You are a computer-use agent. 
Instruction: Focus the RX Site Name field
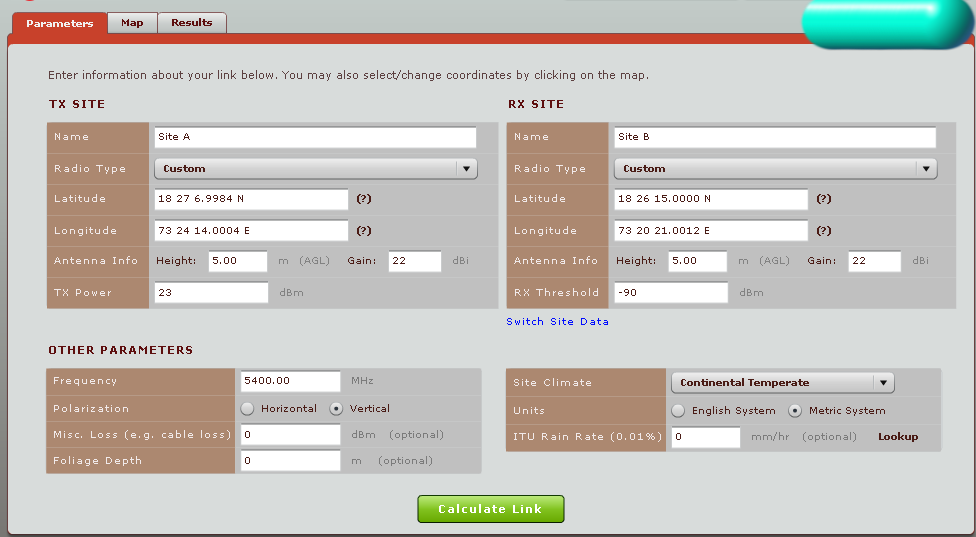point(775,138)
